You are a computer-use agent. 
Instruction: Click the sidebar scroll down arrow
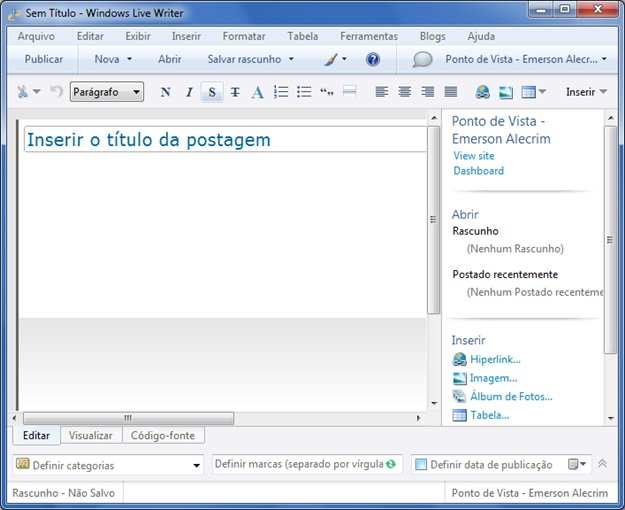(x=611, y=418)
